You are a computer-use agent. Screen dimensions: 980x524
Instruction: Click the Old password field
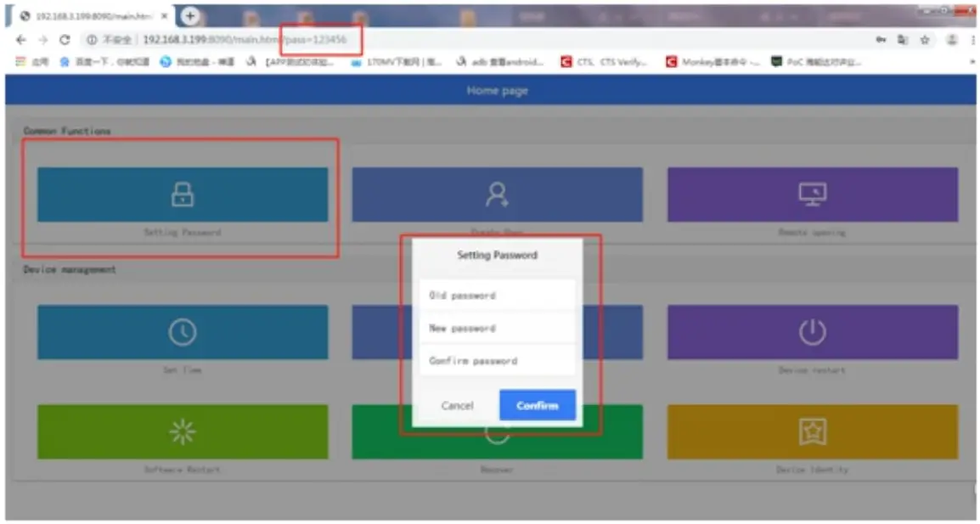click(x=498, y=296)
